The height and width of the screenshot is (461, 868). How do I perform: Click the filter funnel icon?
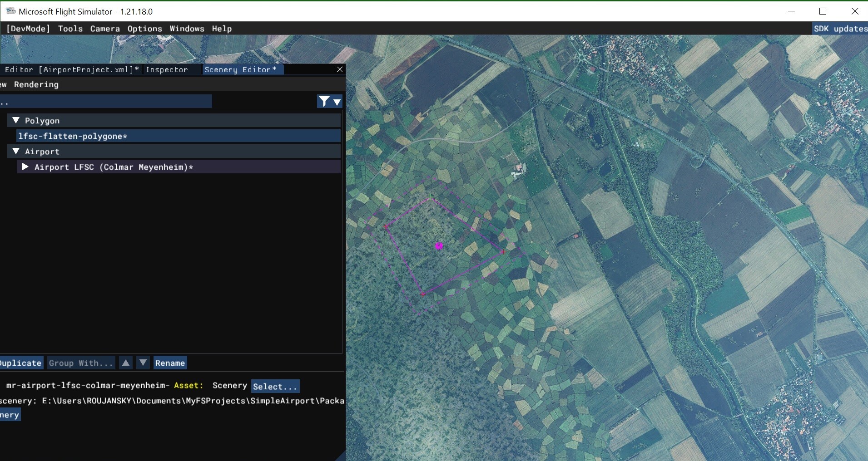click(324, 101)
